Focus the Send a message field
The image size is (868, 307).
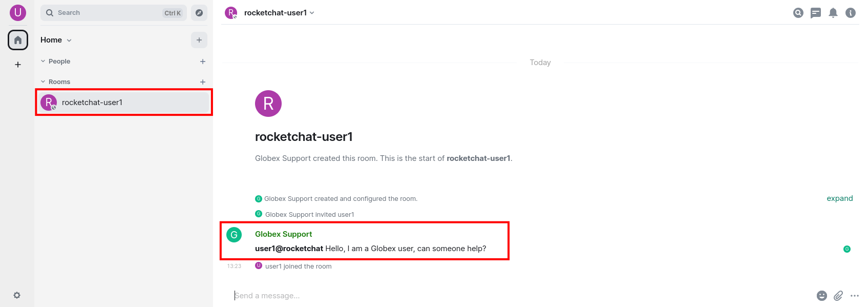tap(522, 296)
